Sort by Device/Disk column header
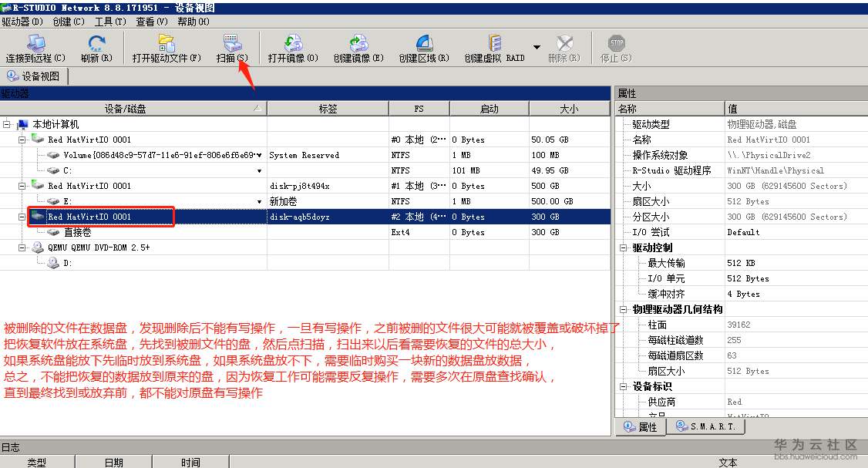Viewport: 868px width, 468px height. click(133, 109)
